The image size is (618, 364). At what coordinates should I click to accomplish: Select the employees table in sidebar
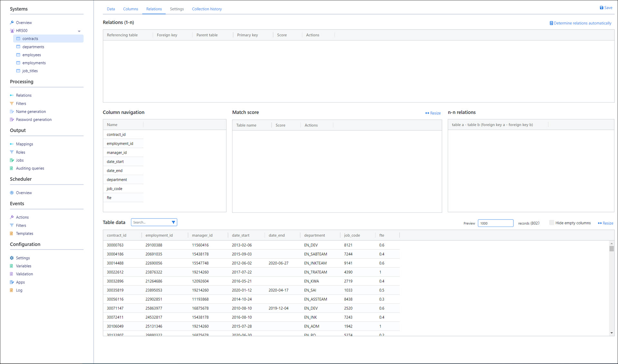pos(32,55)
